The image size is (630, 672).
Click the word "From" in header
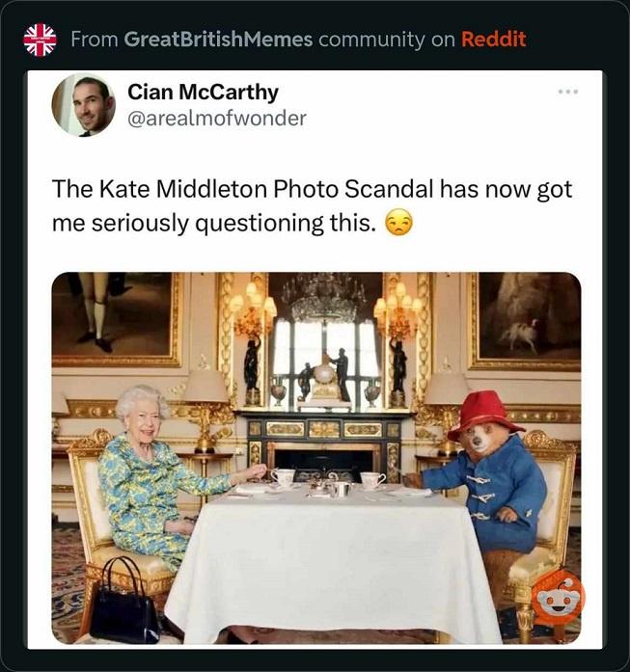tap(96, 40)
